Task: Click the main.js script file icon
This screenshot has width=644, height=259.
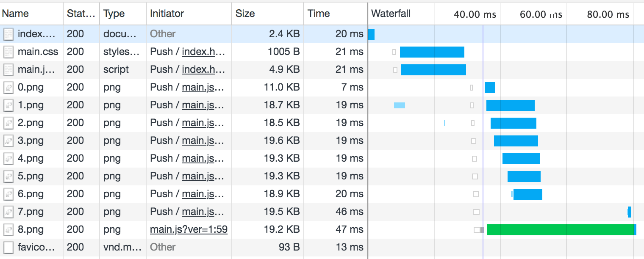Action: (x=8, y=69)
